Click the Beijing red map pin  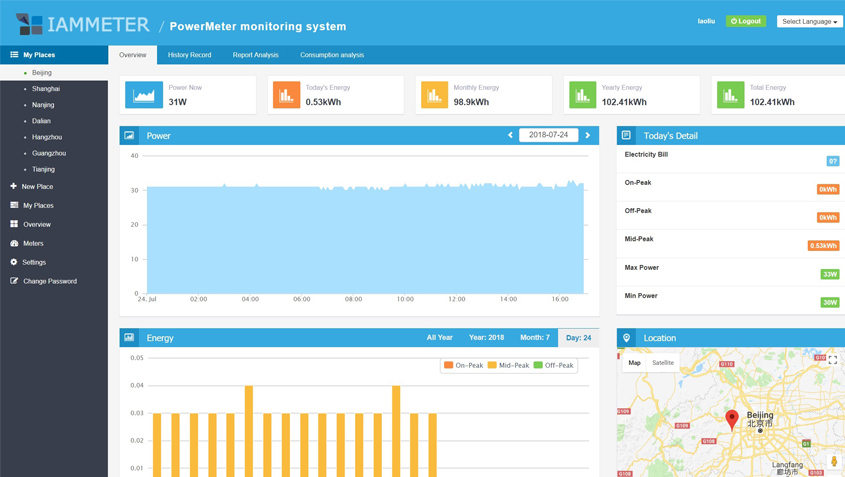point(732,419)
